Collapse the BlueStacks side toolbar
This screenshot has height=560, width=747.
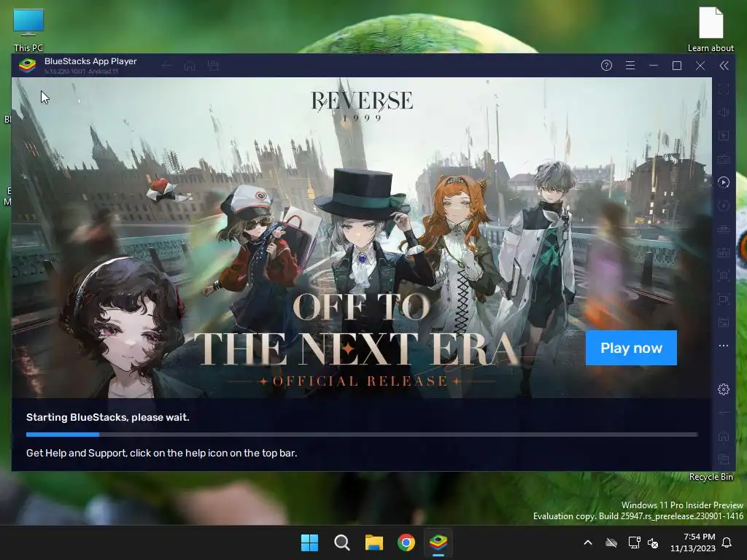[724, 66]
